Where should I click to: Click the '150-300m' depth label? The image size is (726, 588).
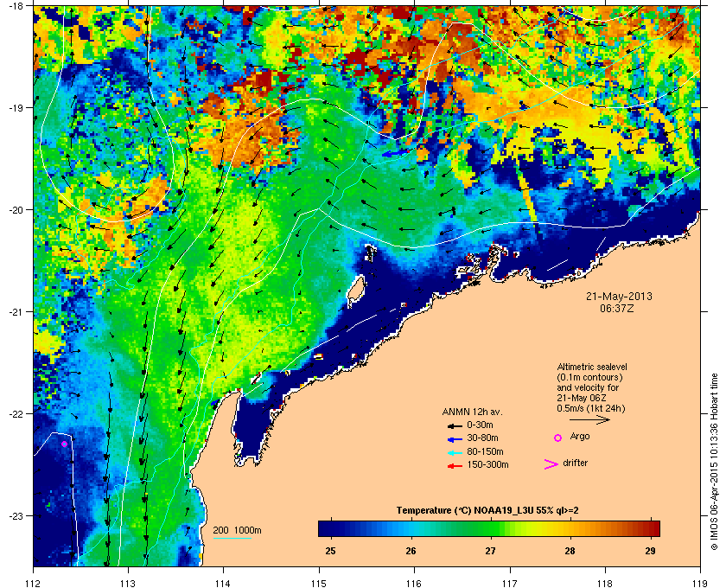pyautogui.click(x=487, y=464)
